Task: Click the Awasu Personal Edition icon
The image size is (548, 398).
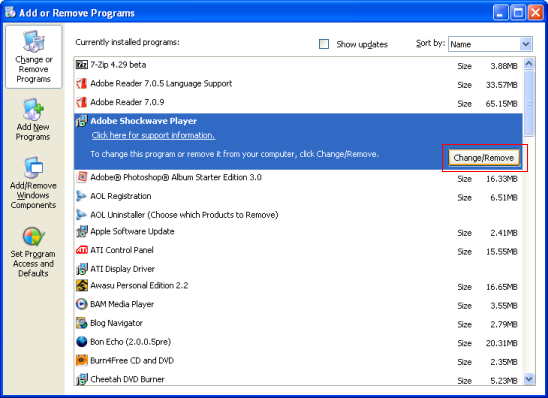Action: coord(81,285)
